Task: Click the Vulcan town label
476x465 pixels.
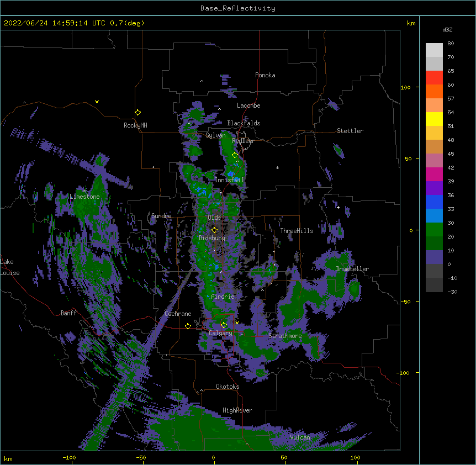Action: [300, 437]
